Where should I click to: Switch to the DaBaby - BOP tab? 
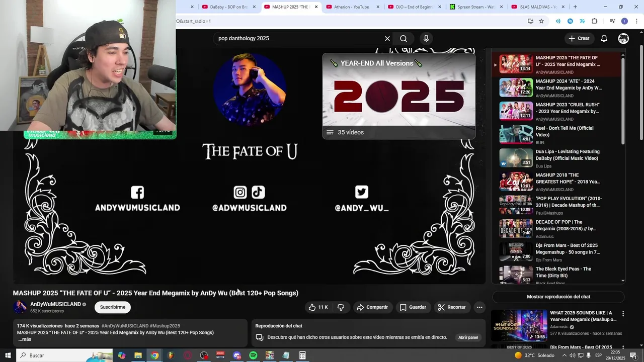229,7
